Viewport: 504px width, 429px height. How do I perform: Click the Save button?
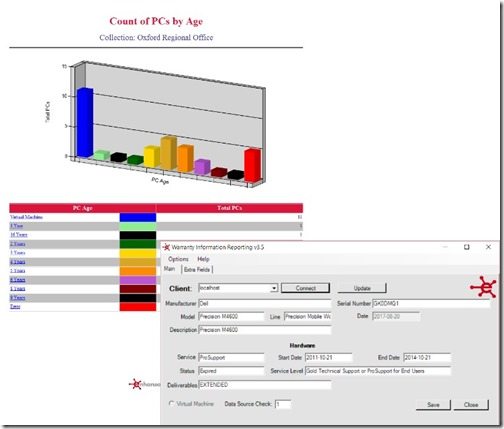click(x=433, y=405)
